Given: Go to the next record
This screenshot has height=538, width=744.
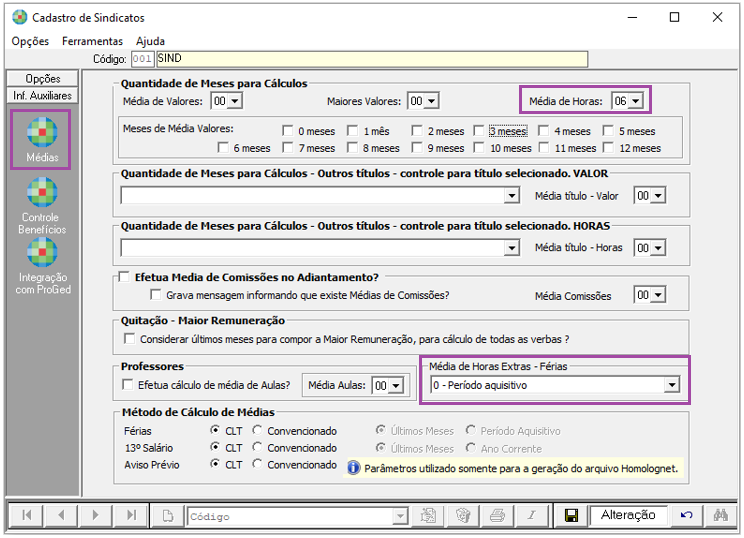Looking at the screenshot, I should click(95, 515).
